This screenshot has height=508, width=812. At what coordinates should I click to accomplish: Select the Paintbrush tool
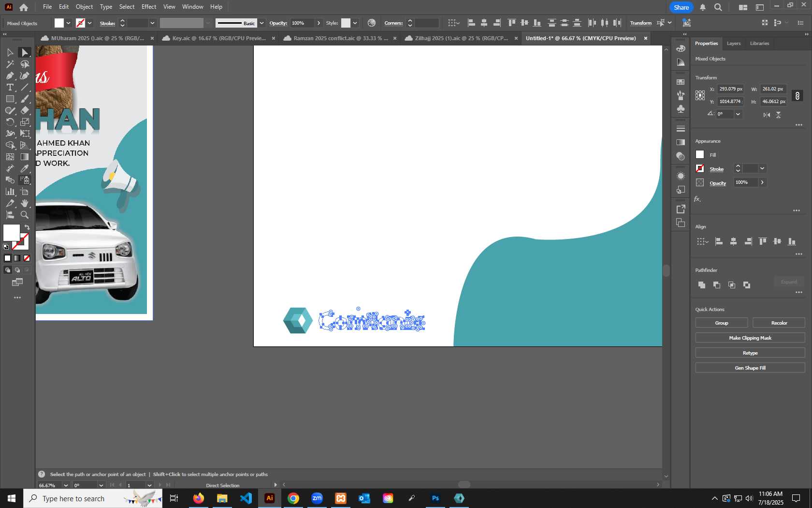pyautogui.click(x=25, y=99)
